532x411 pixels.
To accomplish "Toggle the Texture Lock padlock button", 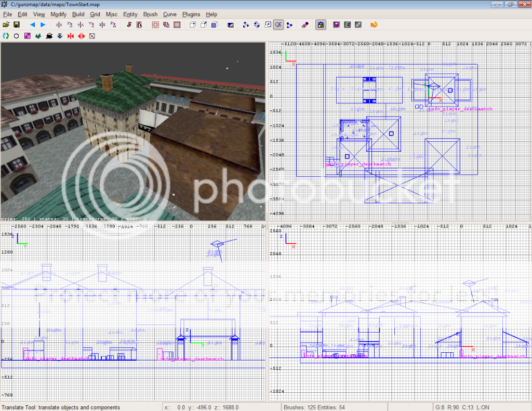I will tap(321, 24).
